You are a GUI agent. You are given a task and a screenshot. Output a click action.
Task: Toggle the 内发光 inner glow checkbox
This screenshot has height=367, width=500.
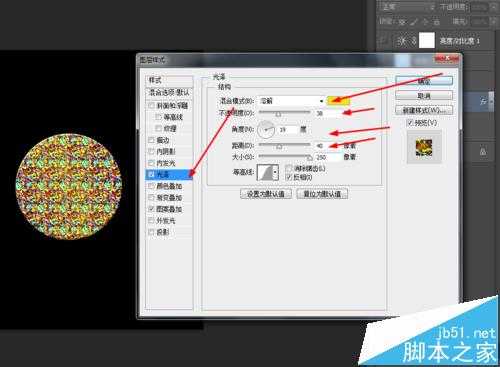[x=151, y=163]
